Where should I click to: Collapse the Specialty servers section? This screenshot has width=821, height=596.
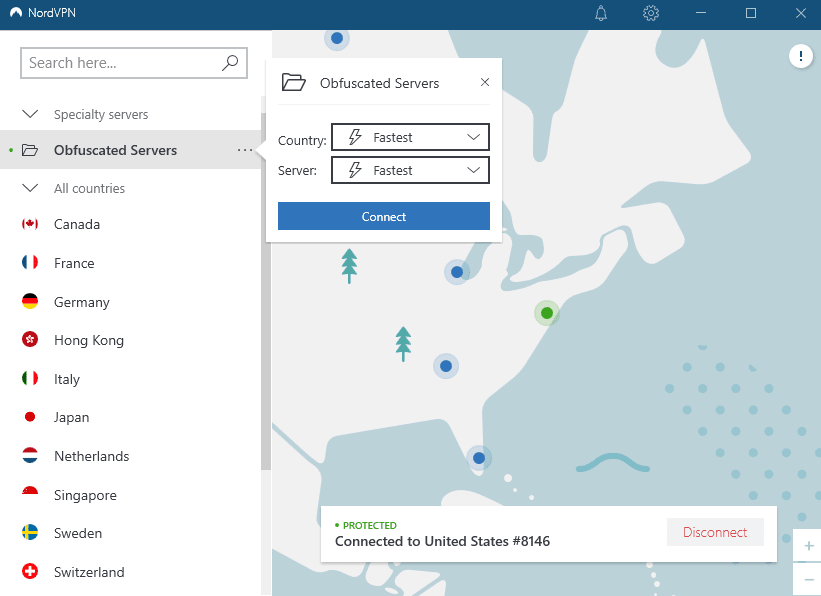(x=30, y=114)
